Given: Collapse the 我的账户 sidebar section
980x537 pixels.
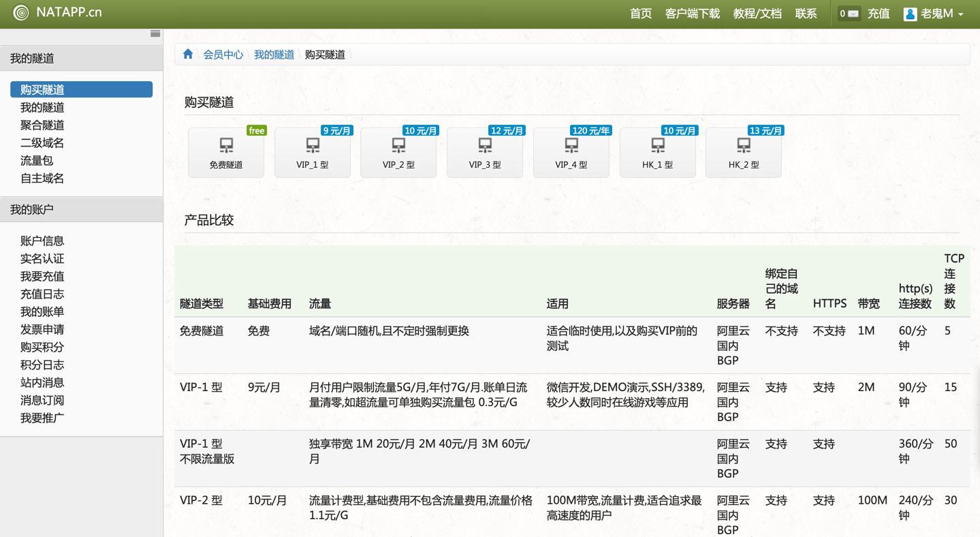Looking at the screenshot, I should [x=81, y=210].
